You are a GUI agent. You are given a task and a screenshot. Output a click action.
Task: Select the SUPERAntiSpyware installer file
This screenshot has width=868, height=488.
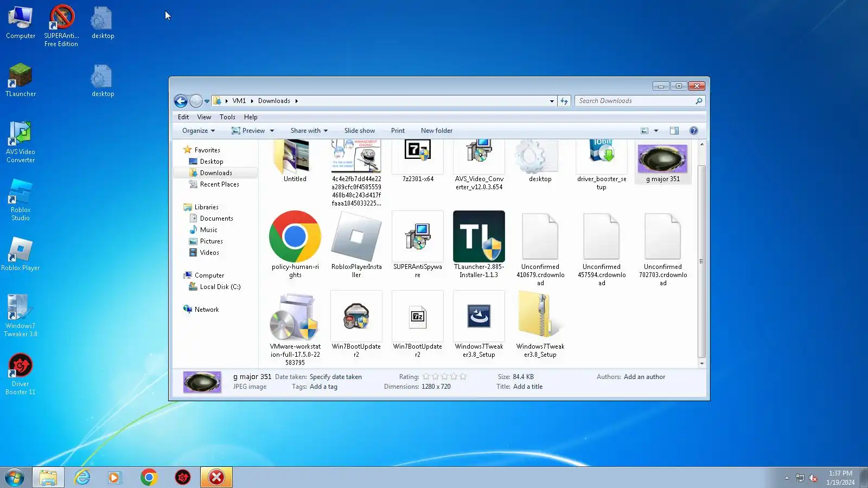[418, 245]
